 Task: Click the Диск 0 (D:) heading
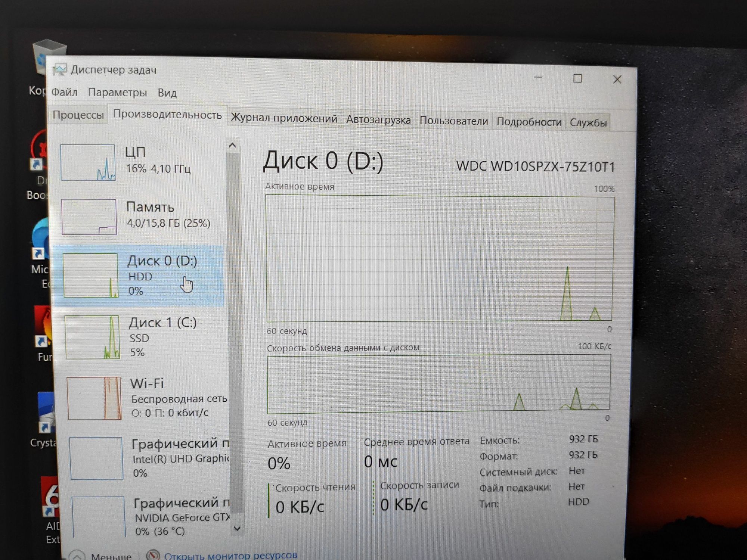pos(323,162)
